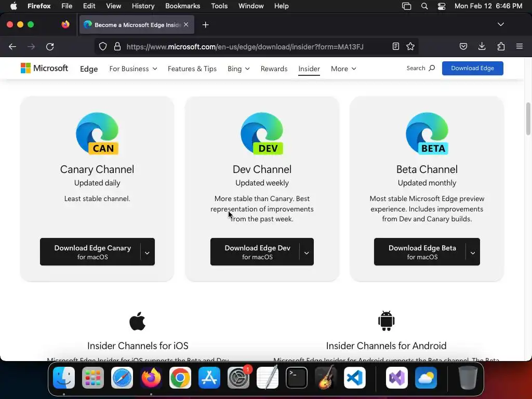Open the History menu
The width and height of the screenshot is (532, 399).
pos(143,6)
